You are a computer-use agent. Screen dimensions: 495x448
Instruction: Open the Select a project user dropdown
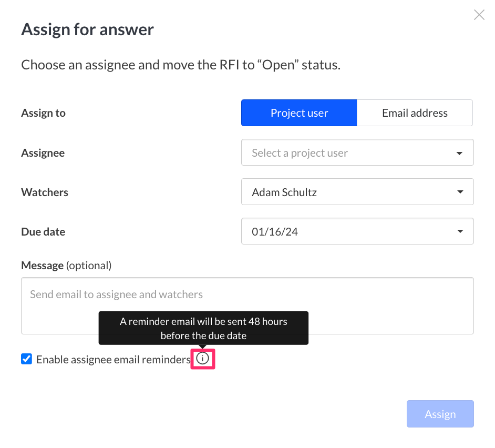(357, 152)
